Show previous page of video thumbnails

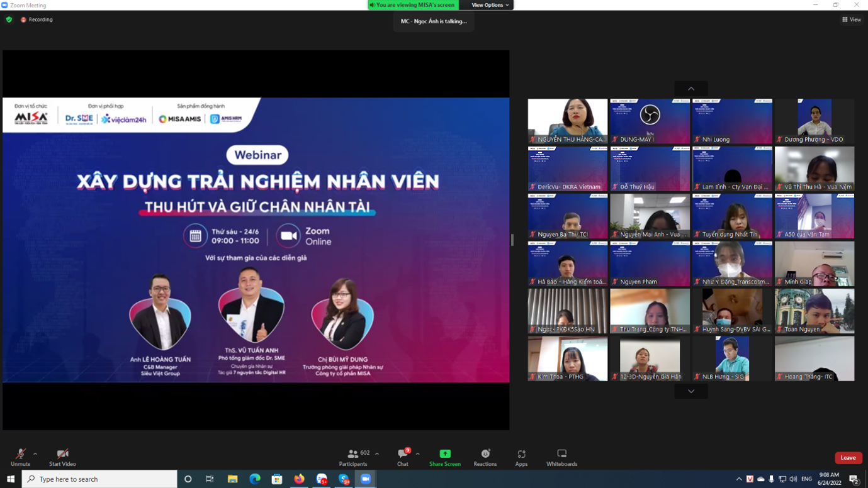[691, 89]
